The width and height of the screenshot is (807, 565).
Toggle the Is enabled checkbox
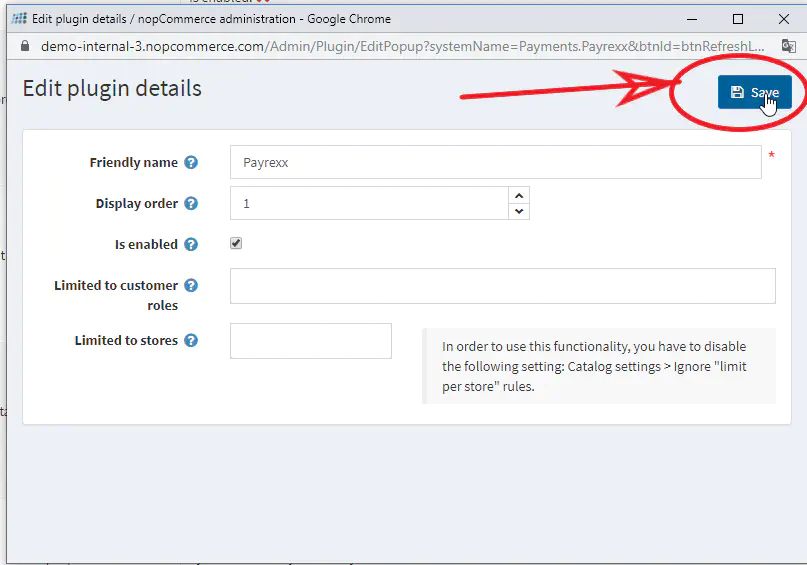236,244
